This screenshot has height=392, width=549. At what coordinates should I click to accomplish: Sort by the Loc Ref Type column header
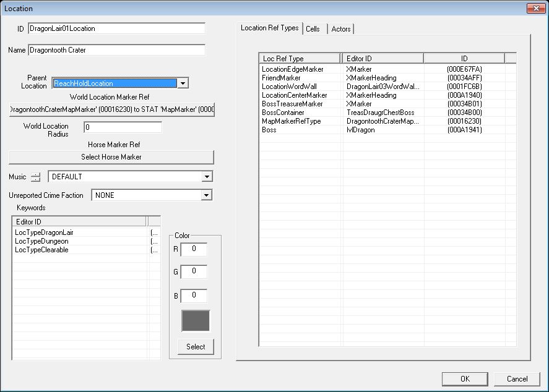[x=300, y=58]
